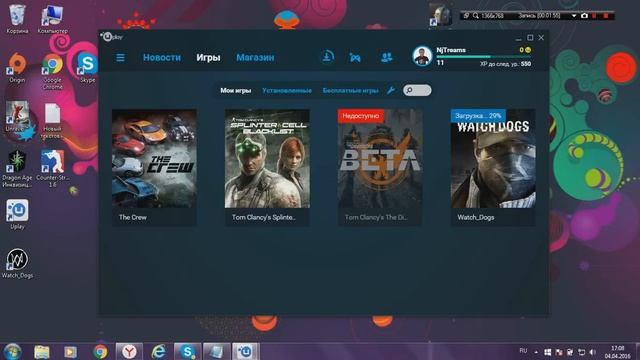Click the gamepad icon in Uplay header
This screenshot has height=360, width=640.
[x=355, y=58]
